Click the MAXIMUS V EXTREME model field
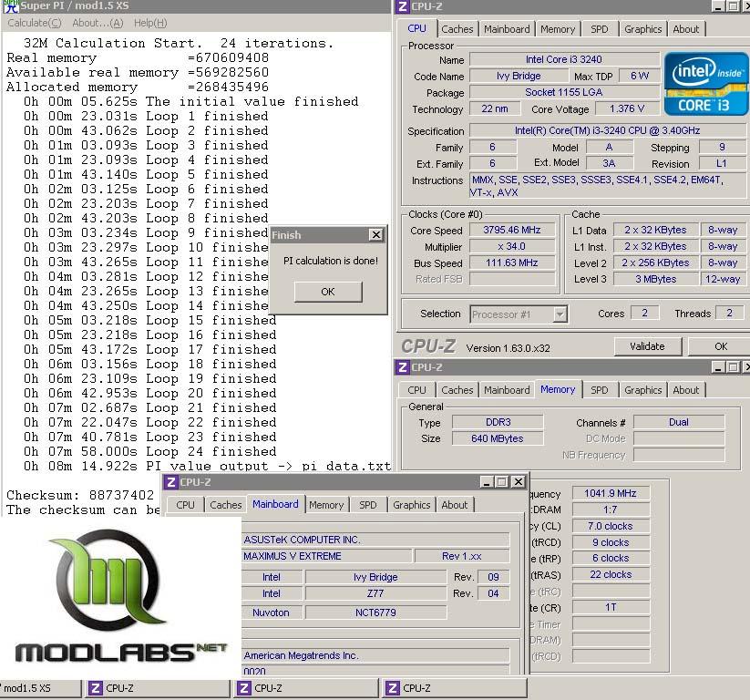Screen dimensions: 750x700 pyautogui.click(x=326, y=556)
